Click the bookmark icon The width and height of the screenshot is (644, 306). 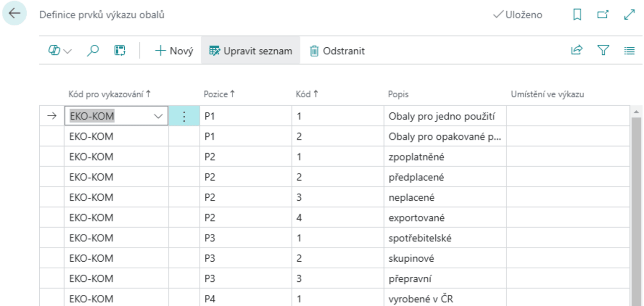click(x=577, y=15)
